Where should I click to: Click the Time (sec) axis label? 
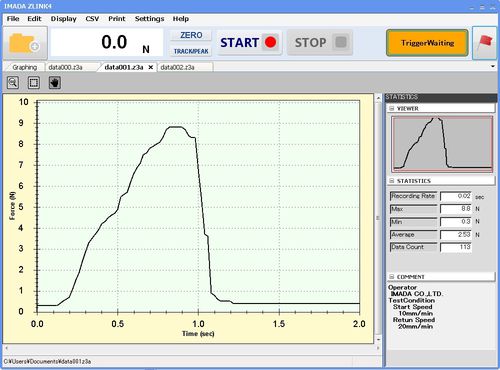[198, 334]
